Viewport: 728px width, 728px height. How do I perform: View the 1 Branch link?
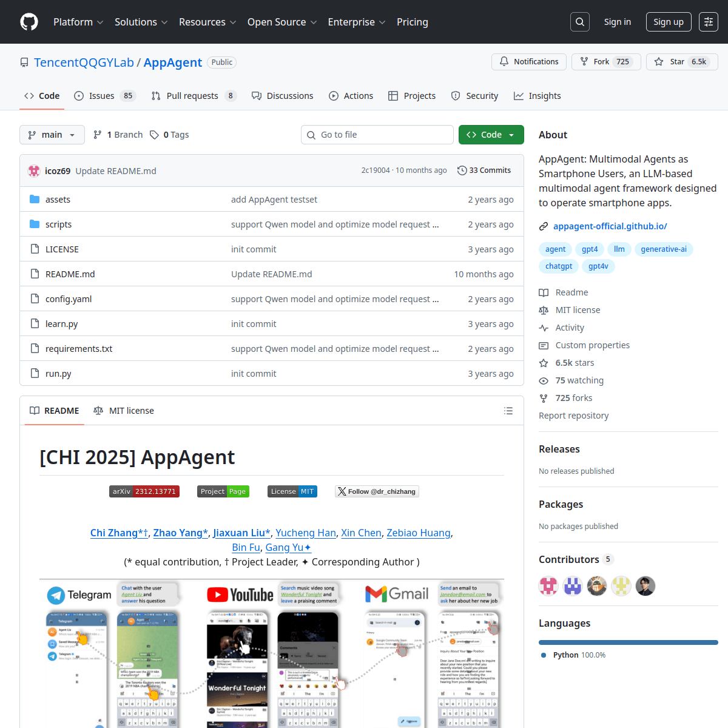(x=118, y=135)
